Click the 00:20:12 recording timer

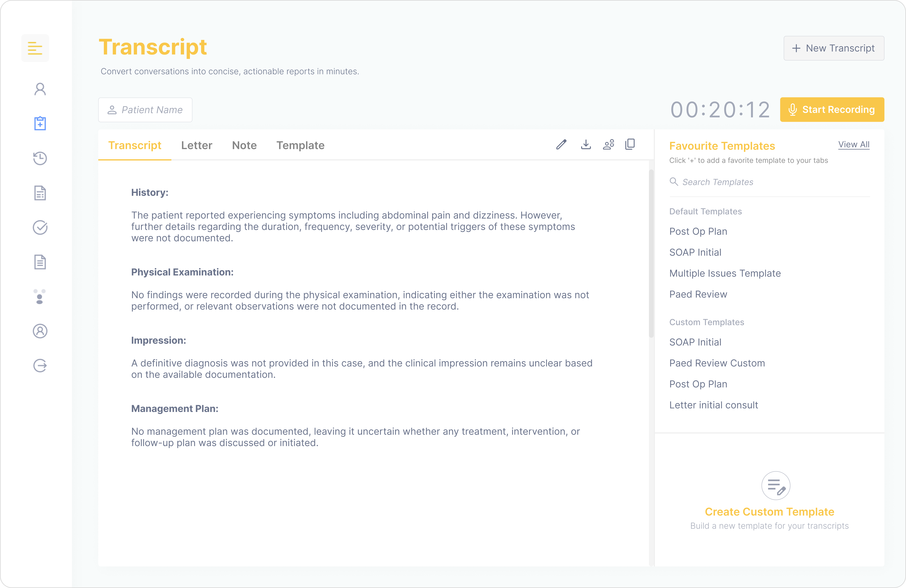(x=720, y=110)
